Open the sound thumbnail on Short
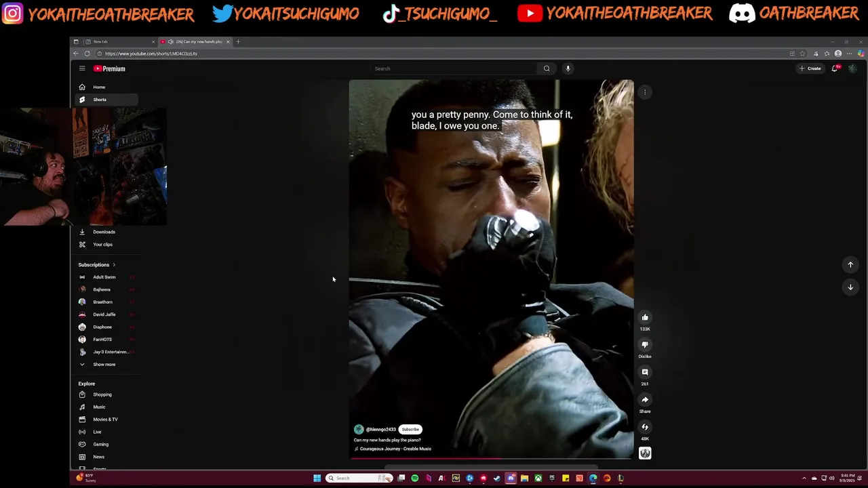 [x=645, y=453]
